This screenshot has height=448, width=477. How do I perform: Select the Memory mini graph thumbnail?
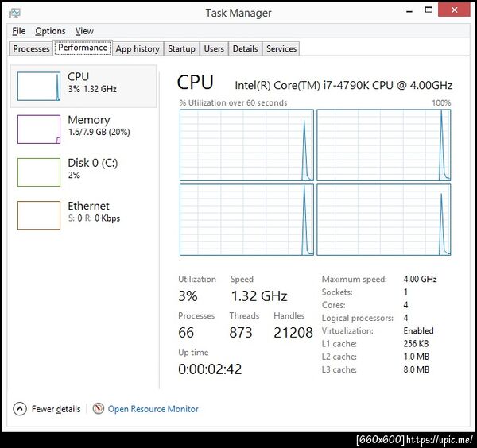pyautogui.click(x=39, y=129)
